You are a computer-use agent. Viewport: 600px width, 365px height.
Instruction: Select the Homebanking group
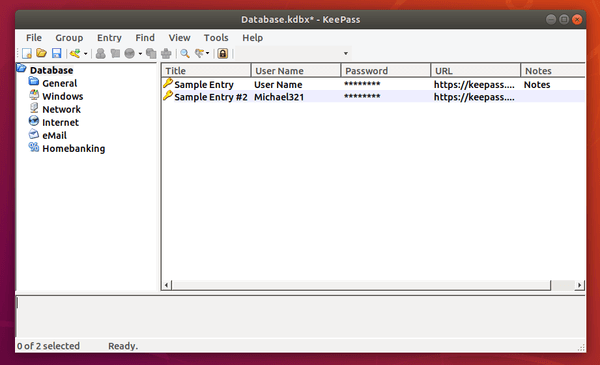73,148
